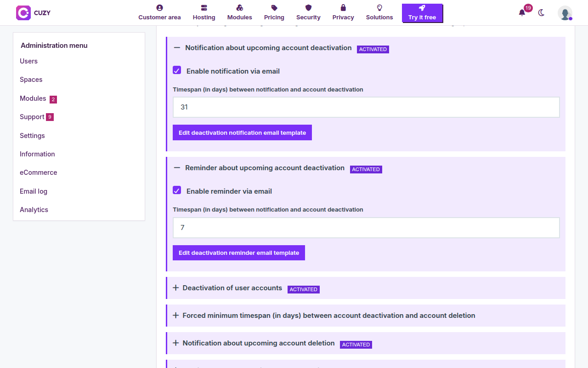Expand Forced minimum timespan section

[x=175, y=316]
